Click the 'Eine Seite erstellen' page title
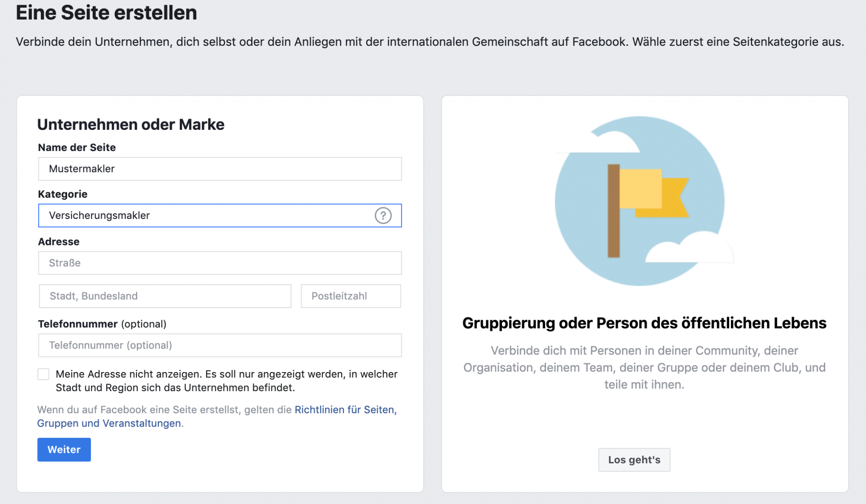 [x=107, y=13]
